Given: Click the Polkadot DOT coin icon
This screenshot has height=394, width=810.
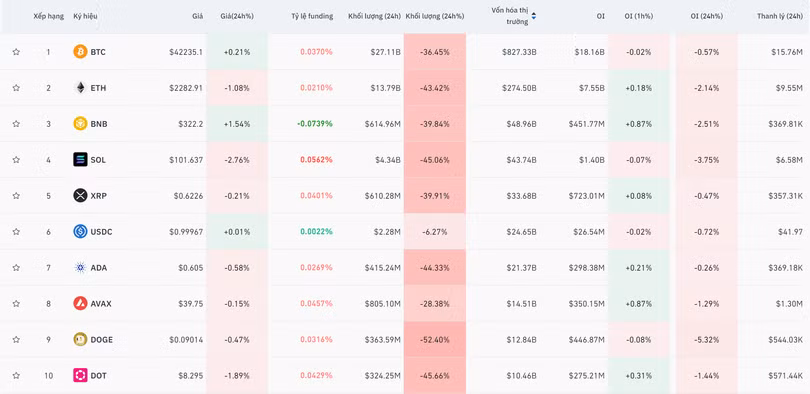Looking at the screenshot, I should [80, 375].
